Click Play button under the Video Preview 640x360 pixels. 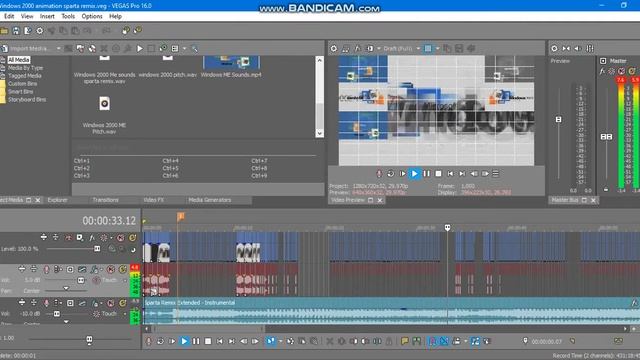[414, 174]
